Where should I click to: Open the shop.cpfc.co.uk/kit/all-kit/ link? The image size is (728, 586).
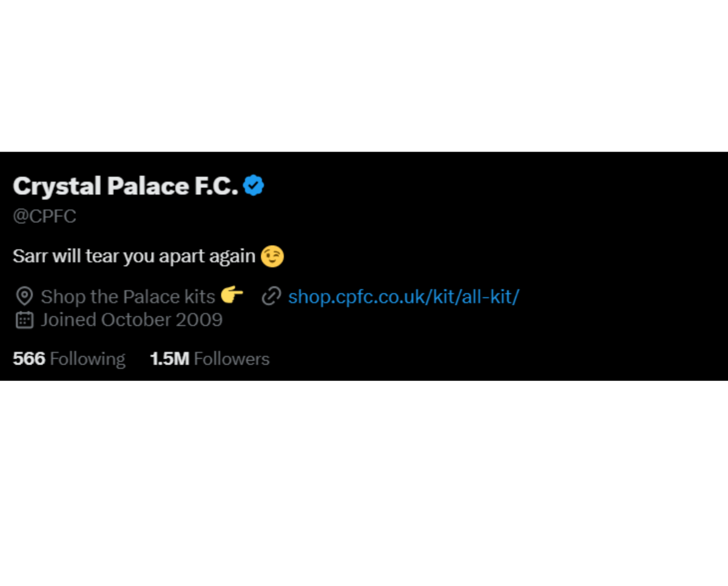[403, 297]
